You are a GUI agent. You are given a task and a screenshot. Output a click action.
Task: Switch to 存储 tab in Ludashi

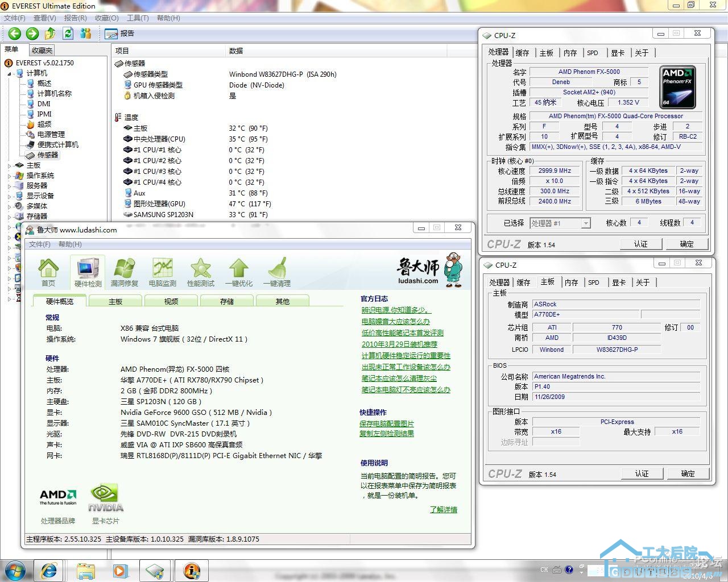[227, 301]
